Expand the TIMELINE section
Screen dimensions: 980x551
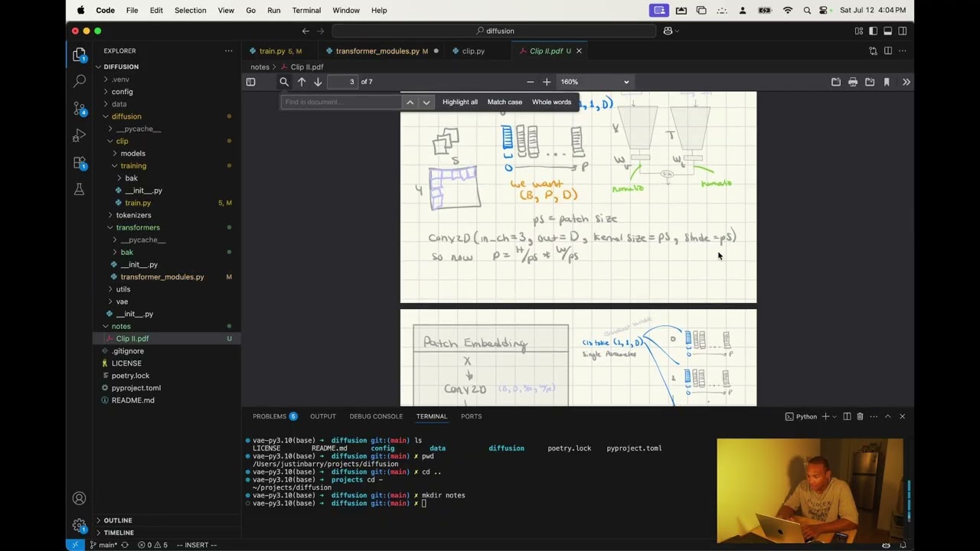coord(119,533)
